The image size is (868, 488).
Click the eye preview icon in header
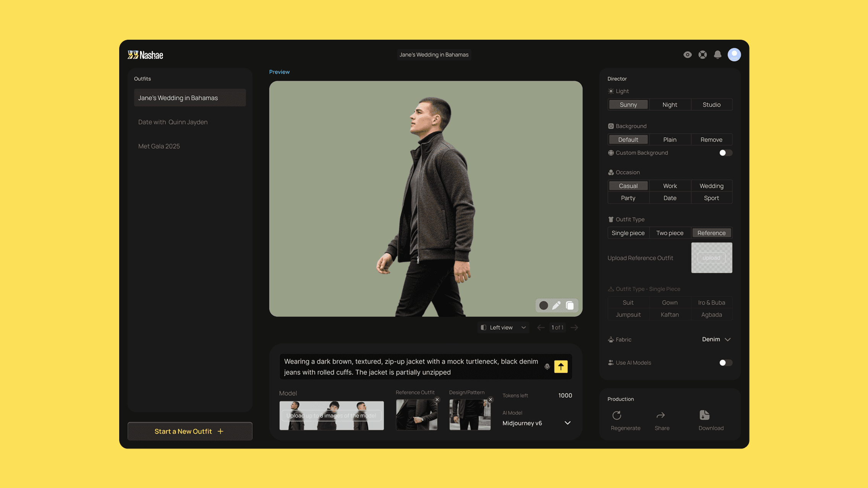point(687,55)
